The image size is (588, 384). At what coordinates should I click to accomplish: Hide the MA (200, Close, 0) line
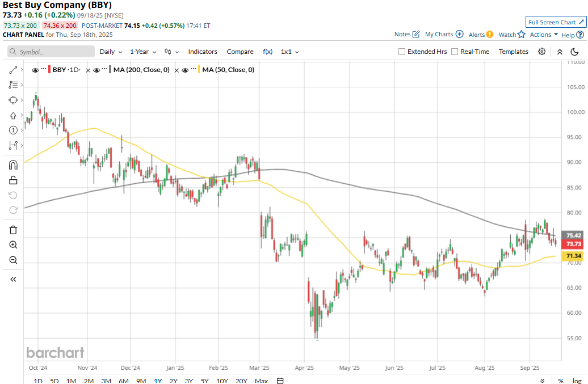coord(96,70)
